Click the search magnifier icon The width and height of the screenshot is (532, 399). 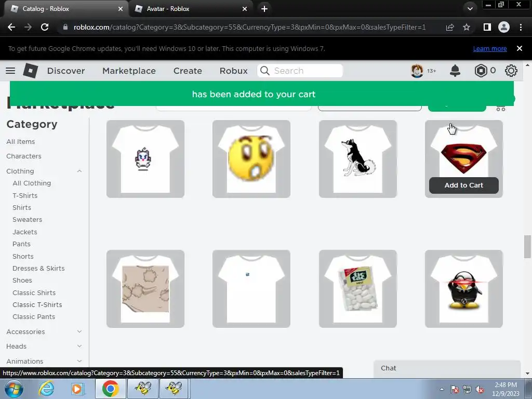[264, 71]
